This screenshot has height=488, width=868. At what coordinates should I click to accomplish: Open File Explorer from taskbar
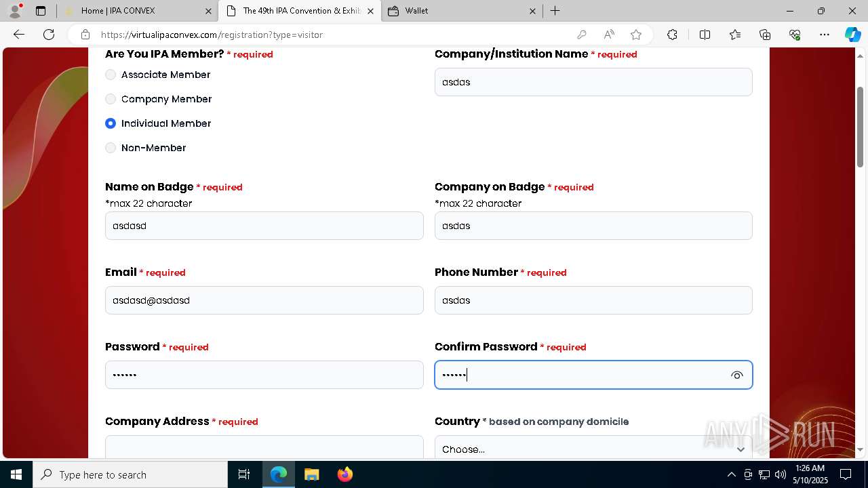[311, 474]
